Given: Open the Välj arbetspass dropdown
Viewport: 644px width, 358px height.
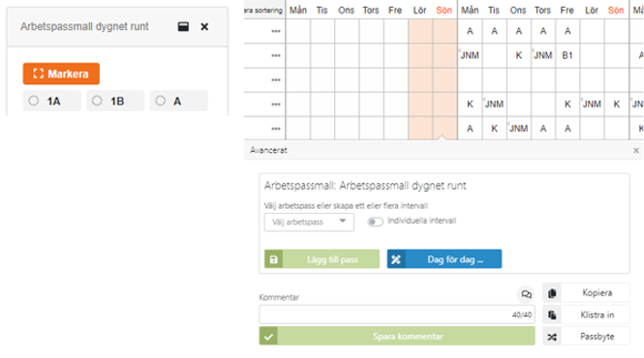Looking at the screenshot, I should pos(309,223).
